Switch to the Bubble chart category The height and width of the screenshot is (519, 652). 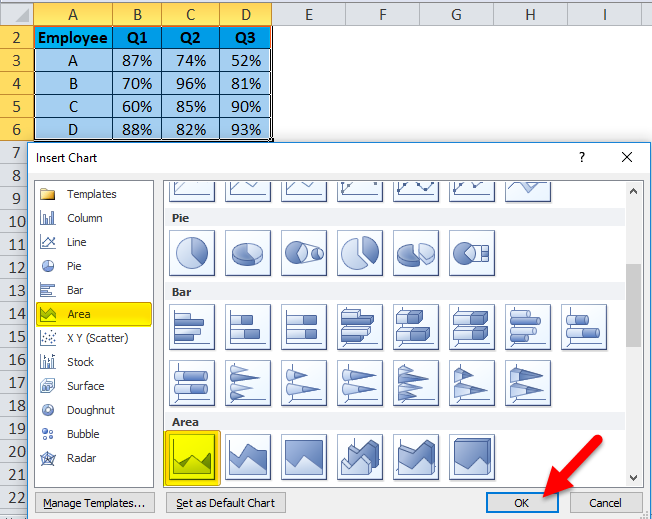(94, 434)
